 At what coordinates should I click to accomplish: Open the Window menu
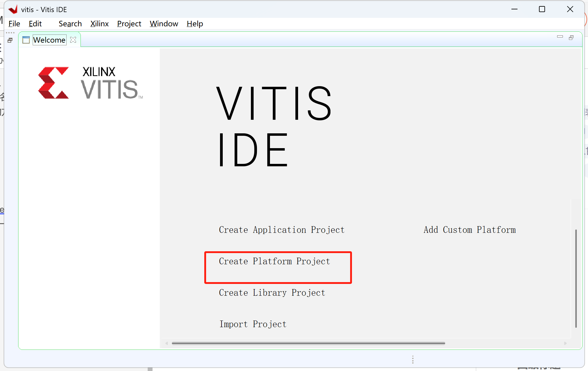[x=164, y=24]
